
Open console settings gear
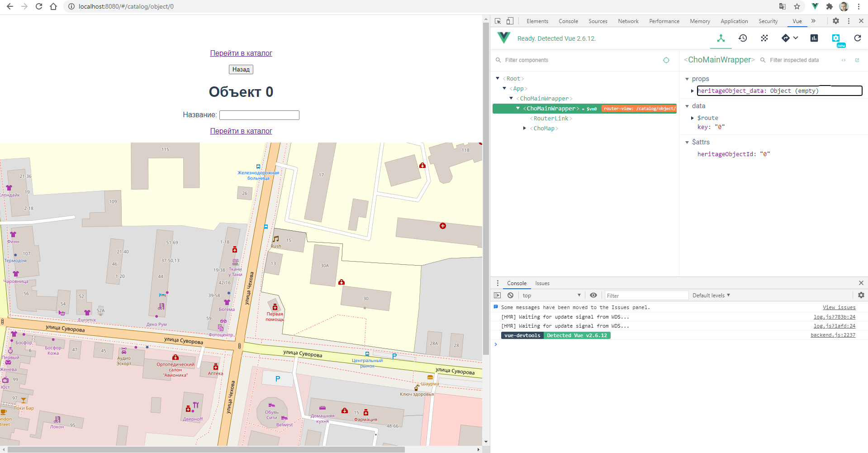click(x=861, y=296)
